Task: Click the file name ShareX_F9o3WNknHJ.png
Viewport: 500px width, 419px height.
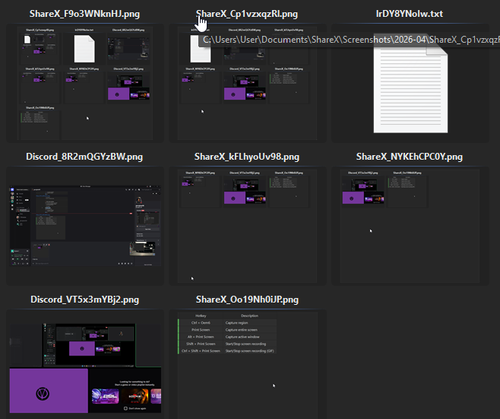Action: [x=85, y=14]
